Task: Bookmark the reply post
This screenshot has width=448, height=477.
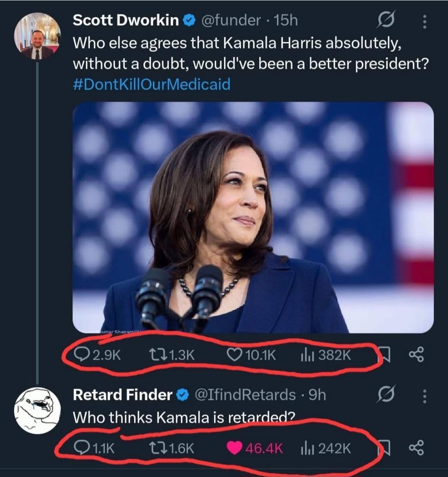Action: pos(385,448)
